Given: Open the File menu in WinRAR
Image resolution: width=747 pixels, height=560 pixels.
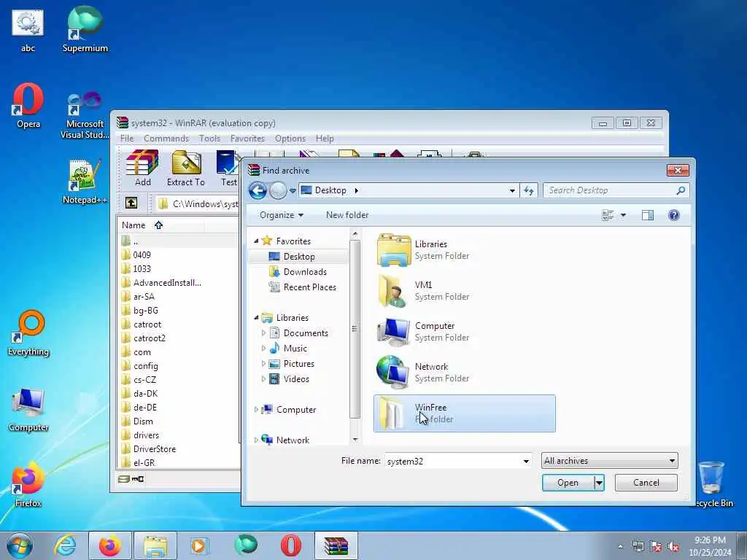Looking at the screenshot, I should tap(127, 139).
